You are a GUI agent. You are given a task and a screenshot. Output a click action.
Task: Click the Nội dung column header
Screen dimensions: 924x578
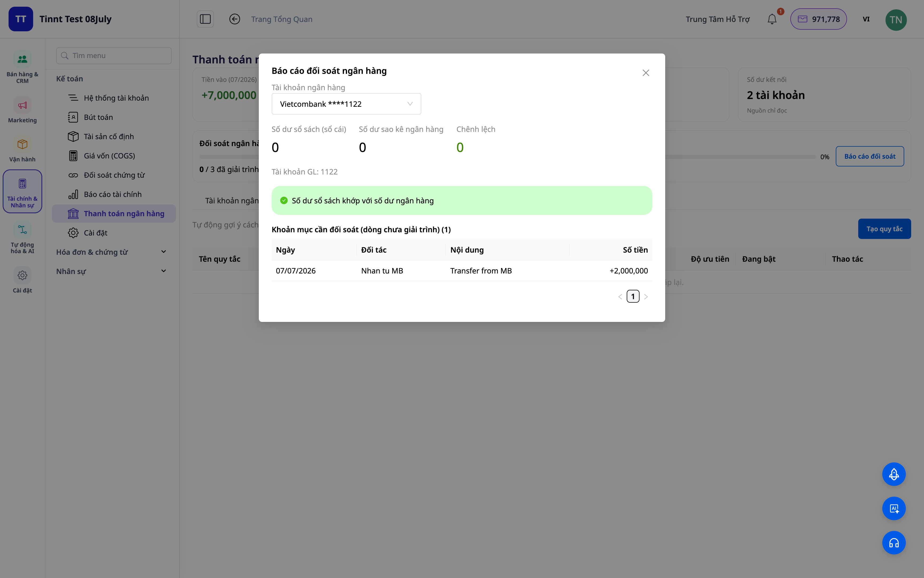tap(507, 250)
